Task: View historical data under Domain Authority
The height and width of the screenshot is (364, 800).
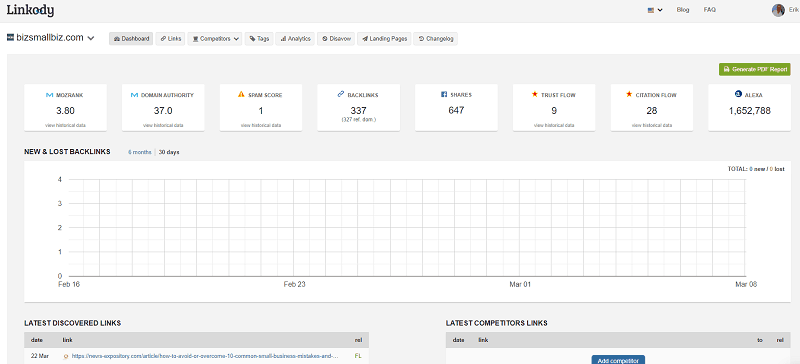Action: pyautogui.click(x=163, y=125)
